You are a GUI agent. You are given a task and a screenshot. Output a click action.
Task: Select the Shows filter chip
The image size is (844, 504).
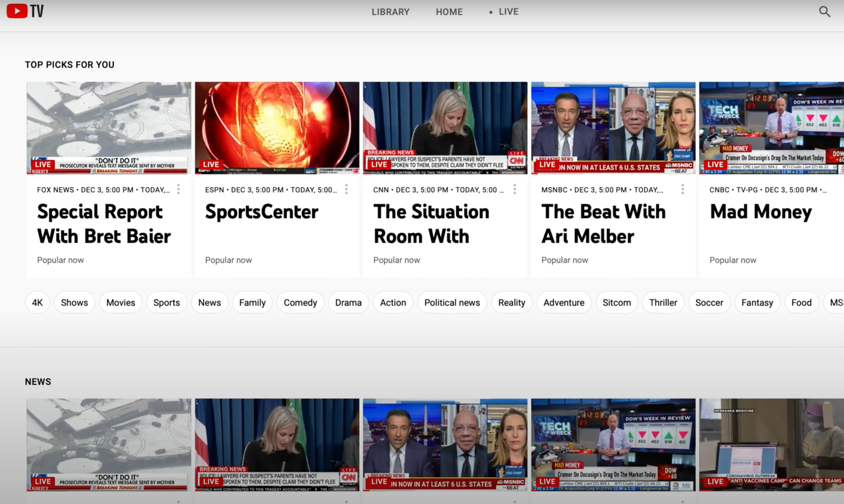coord(74,302)
